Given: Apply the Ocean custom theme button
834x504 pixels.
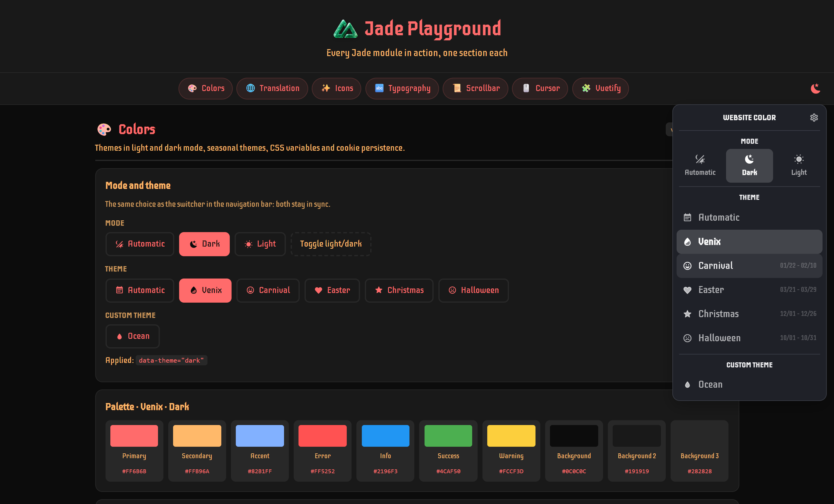Looking at the screenshot, I should [132, 336].
